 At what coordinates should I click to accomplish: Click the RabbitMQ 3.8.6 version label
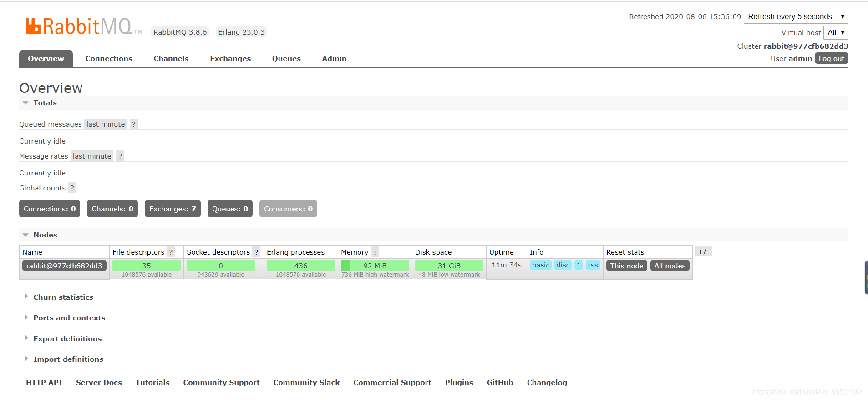[x=180, y=32]
